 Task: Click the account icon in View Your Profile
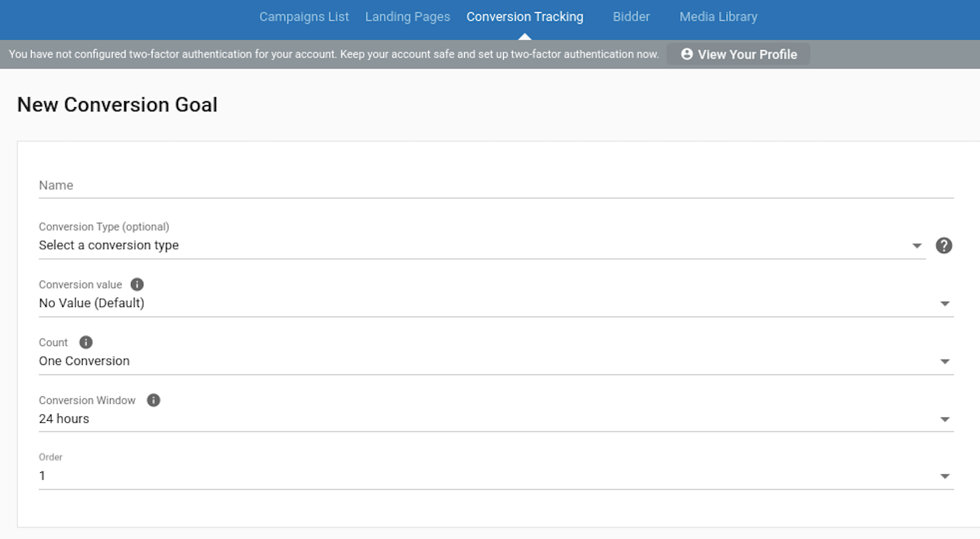pyautogui.click(x=687, y=54)
